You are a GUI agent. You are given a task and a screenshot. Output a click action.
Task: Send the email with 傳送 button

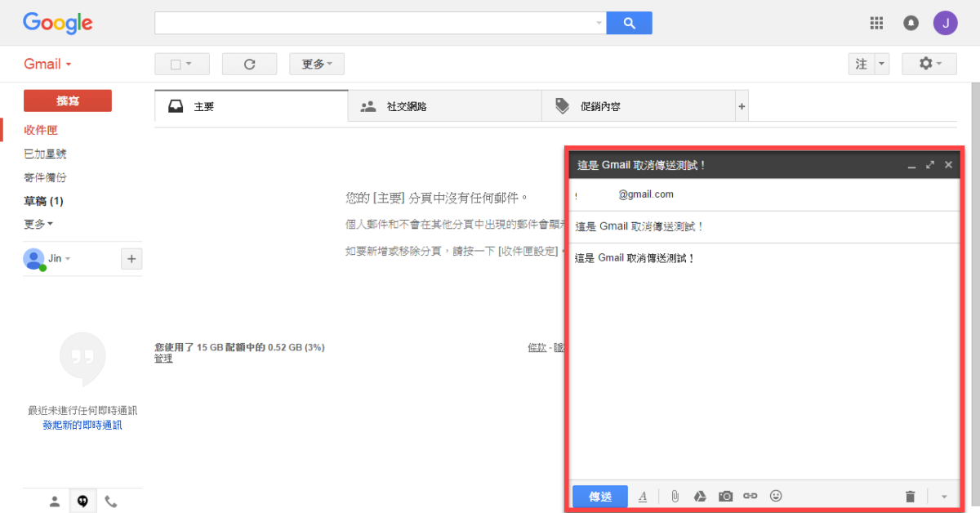pos(600,496)
